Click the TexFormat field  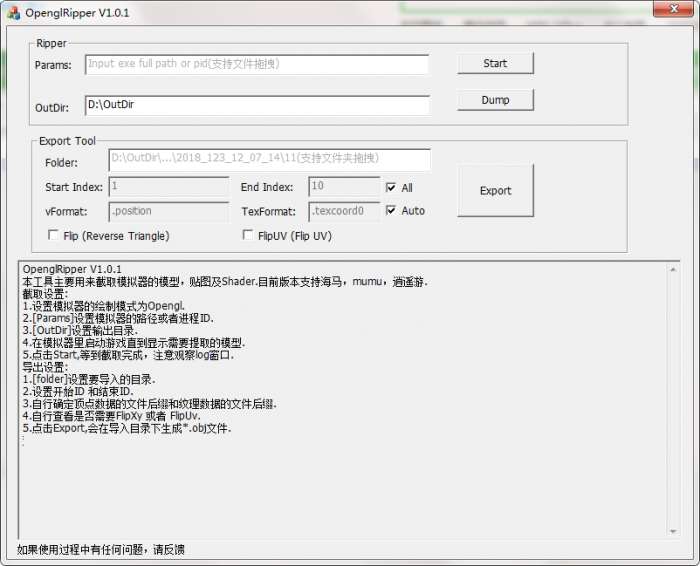[344, 212]
